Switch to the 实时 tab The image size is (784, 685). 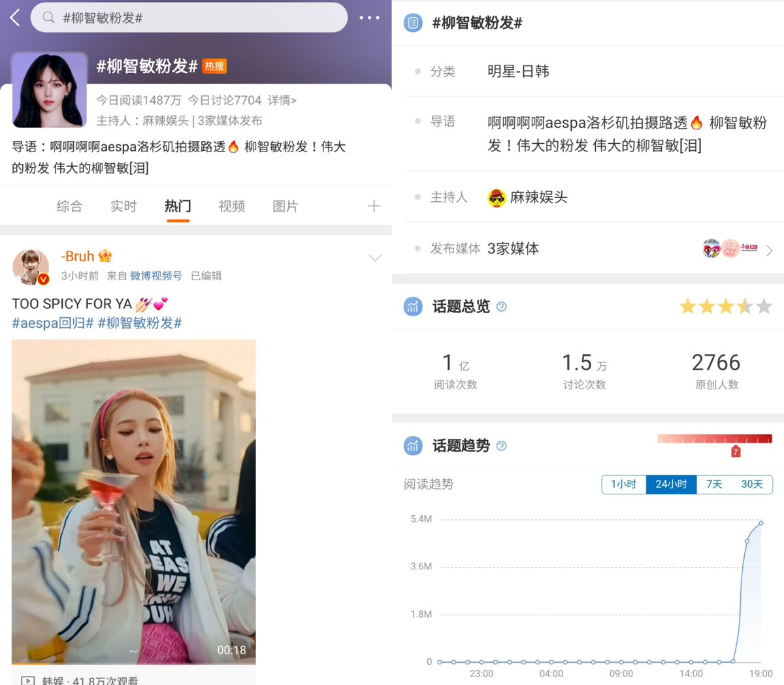[123, 206]
